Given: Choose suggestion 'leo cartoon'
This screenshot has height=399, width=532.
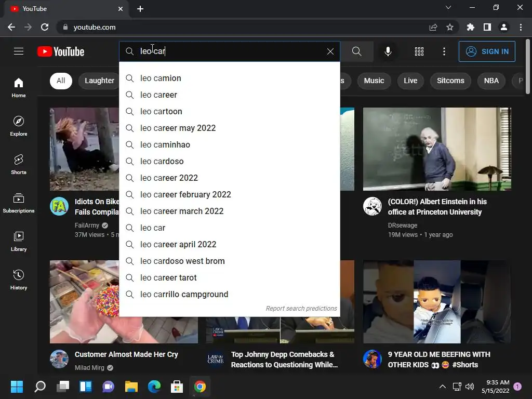Looking at the screenshot, I should pos(230,111).
